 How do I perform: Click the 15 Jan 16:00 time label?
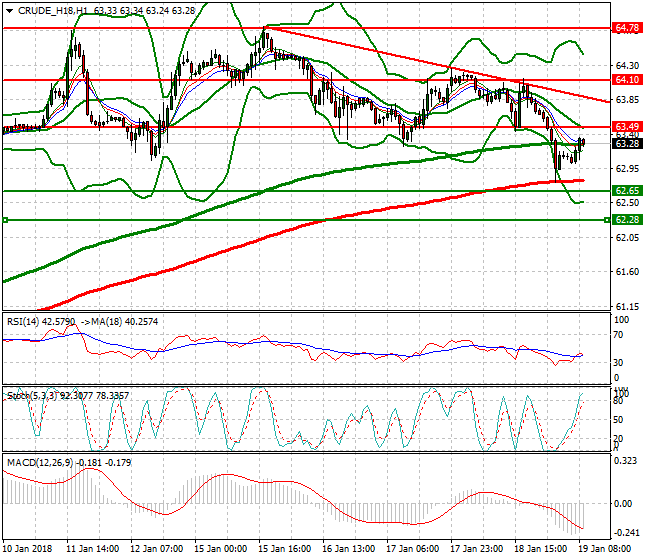(285, 549)
